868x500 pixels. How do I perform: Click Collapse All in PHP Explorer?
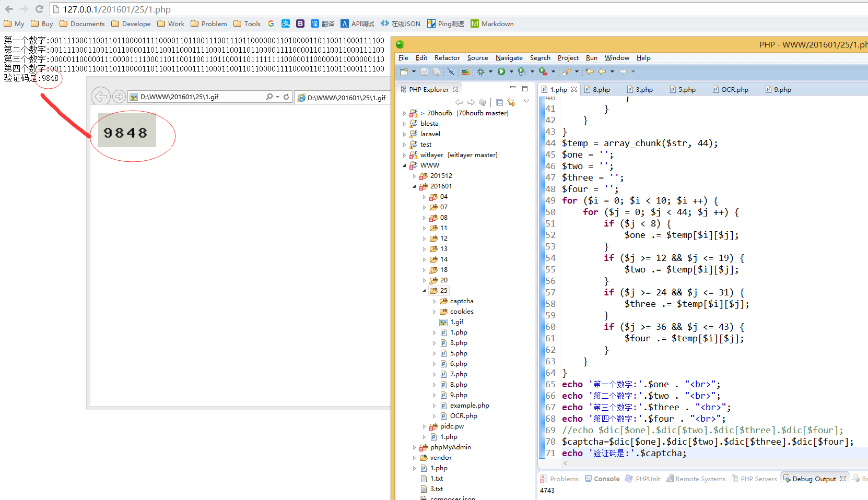tap(499, 102)
